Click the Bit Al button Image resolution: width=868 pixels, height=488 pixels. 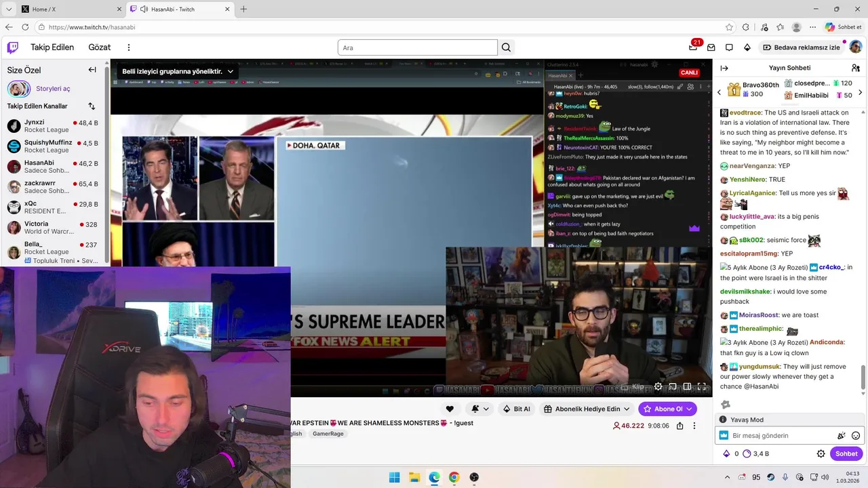click(x=516, y=409)
